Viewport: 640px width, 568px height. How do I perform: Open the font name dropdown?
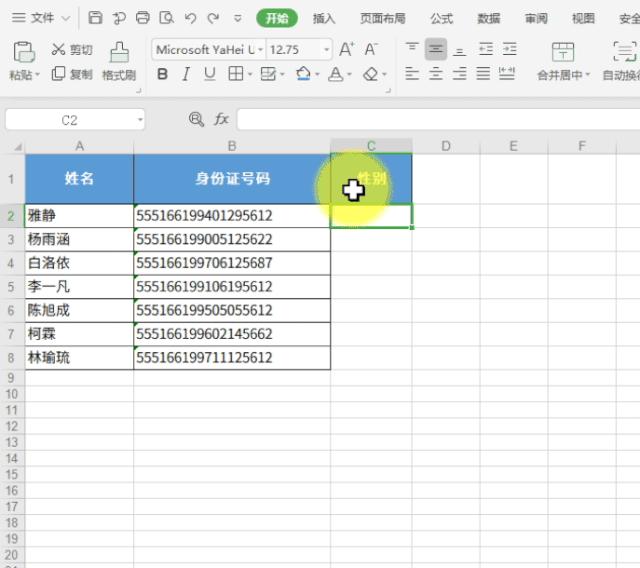(209, 50)
